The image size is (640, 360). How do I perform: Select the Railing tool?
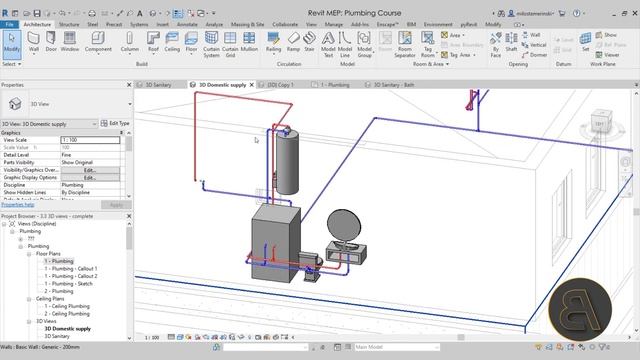click(273, 42)
